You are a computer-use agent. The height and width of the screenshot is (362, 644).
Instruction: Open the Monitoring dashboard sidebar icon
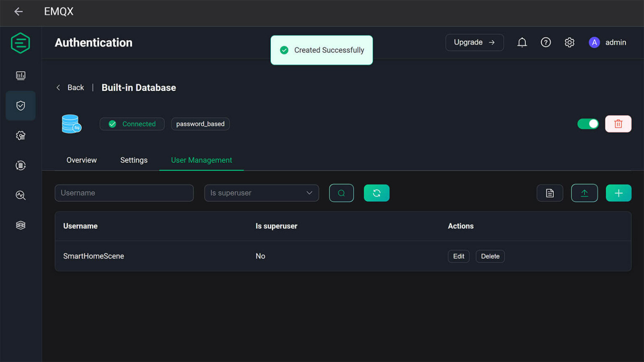tap(20, 76)
